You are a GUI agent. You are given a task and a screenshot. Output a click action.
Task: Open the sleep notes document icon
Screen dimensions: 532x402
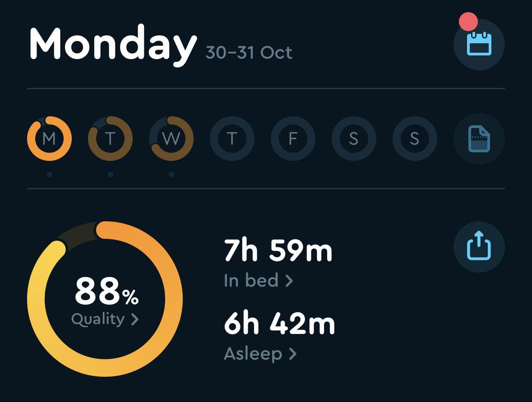point(479,139)
